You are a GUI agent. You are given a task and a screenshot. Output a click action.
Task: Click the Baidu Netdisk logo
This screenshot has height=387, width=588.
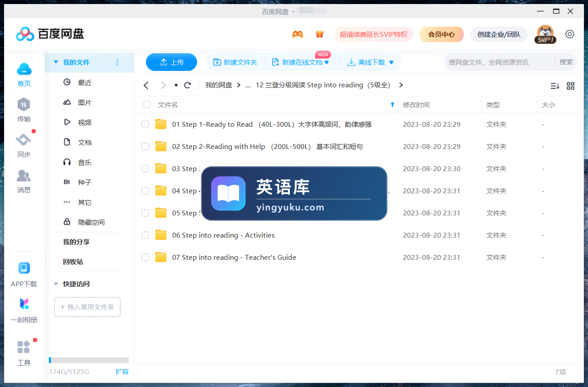(x=50, y=34)
